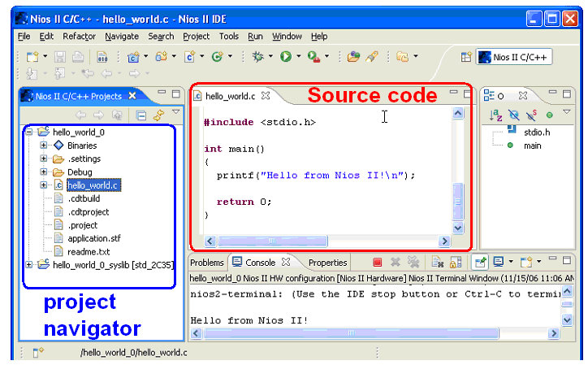Click the New C source file icon

(x=190, y=57)
